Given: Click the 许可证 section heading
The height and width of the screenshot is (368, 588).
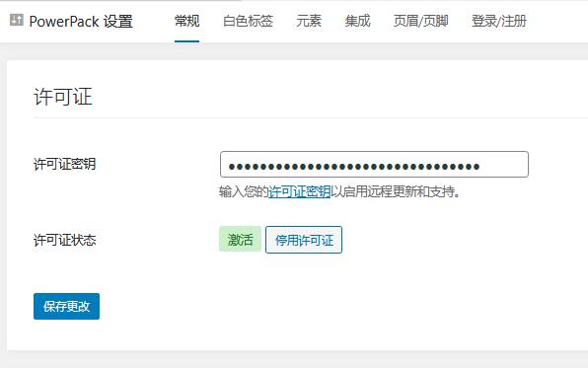Looking at the screenshot, I should tap(63, 97).
